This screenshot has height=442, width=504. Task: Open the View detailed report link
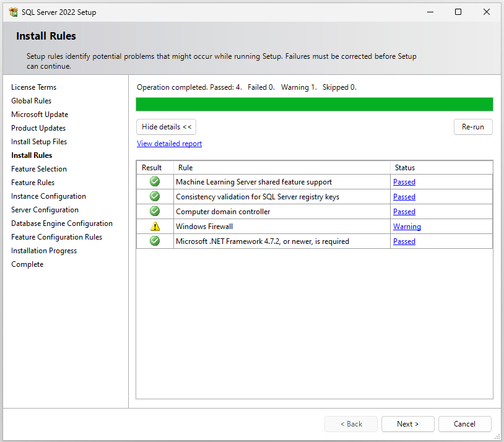point(169,144)
